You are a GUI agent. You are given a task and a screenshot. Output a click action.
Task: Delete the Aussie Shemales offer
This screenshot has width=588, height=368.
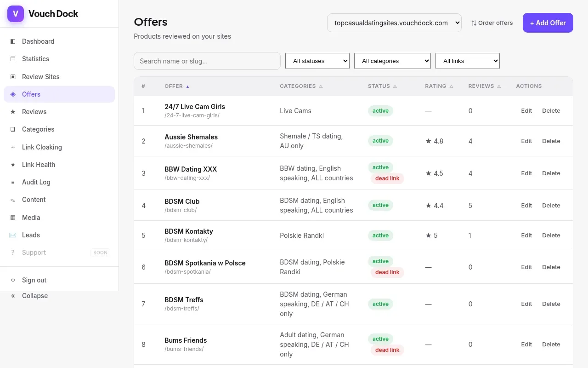pyautogui.click(x=551, y=141)
